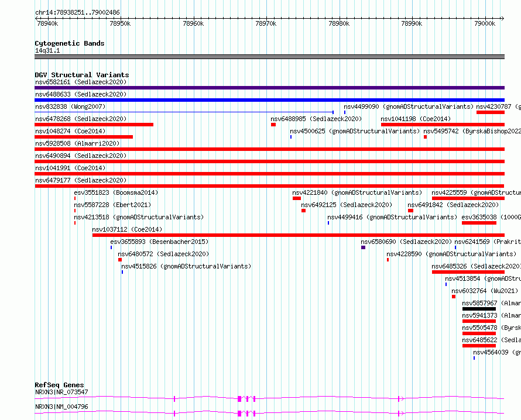Screen dimensions: 521x420
Task: Click nsv1037112 (Coe2014) label
Action: 127,229
